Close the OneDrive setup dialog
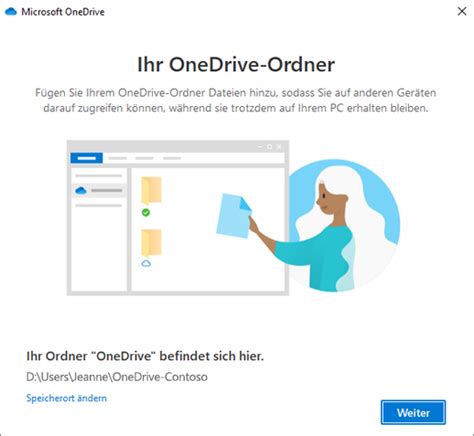Image resolution: width=474 pixels, height=436 pixels. [x=462, y=11]
